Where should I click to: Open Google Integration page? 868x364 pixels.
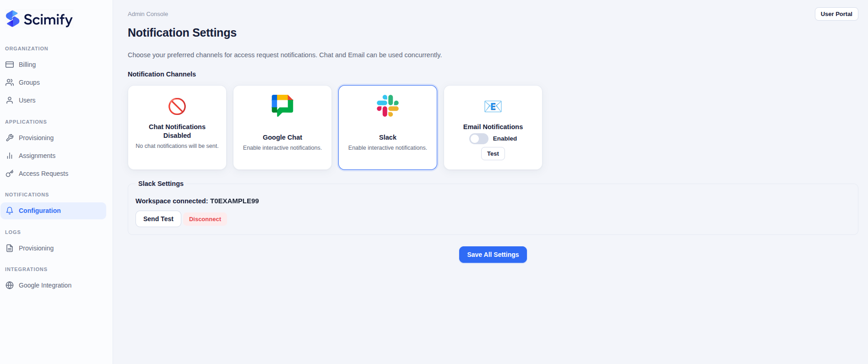click(x=53, y=285)
